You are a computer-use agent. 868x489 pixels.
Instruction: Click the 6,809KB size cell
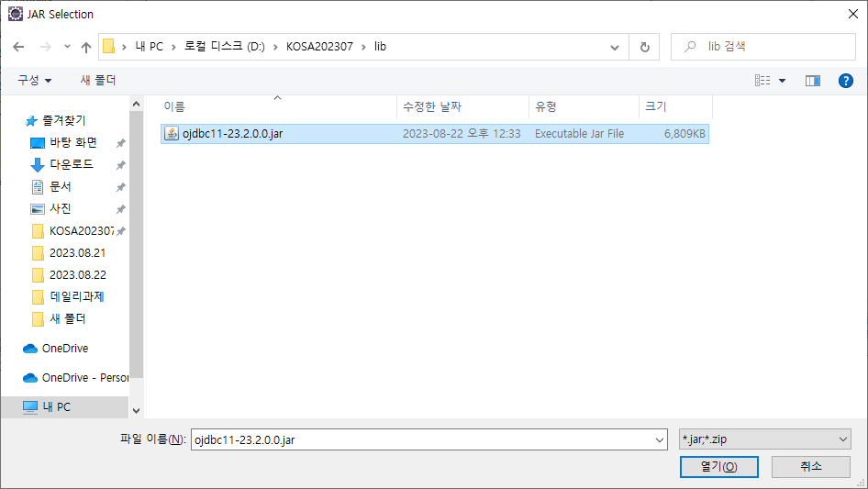pyautogui.click(x=684, y=133)
